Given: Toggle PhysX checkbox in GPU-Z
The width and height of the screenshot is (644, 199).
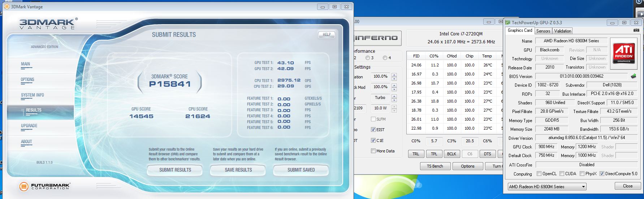Looking at the screenshot, I should [x=582, y=174].
